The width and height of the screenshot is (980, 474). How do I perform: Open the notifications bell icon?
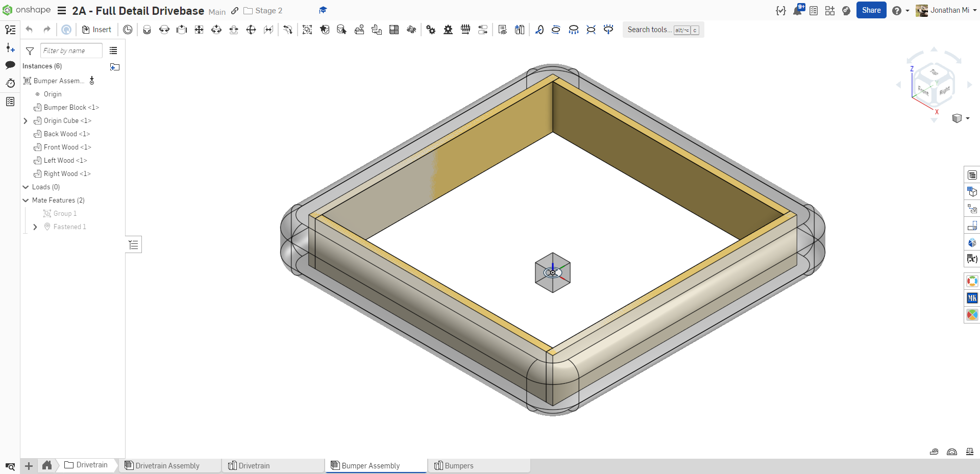pos(797,11)
